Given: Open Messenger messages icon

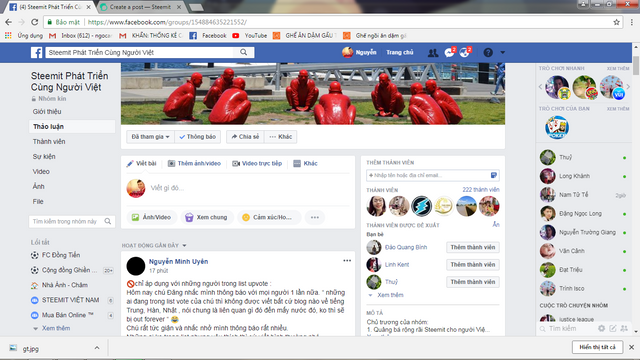Looking at the screenshot, I should [449, 52].
